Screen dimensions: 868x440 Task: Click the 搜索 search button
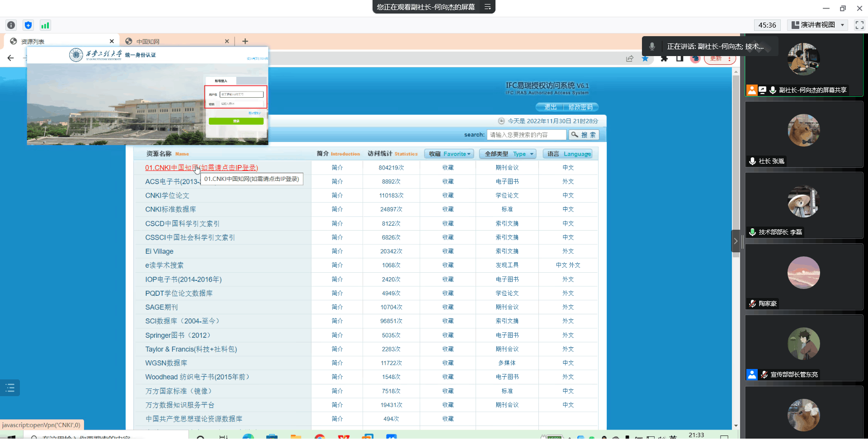pos(584,135)
